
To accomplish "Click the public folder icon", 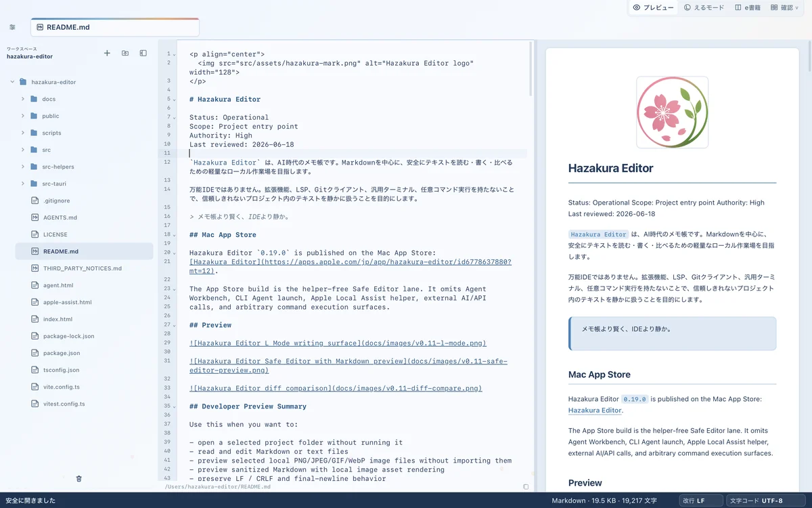I will tap(34, 116).
